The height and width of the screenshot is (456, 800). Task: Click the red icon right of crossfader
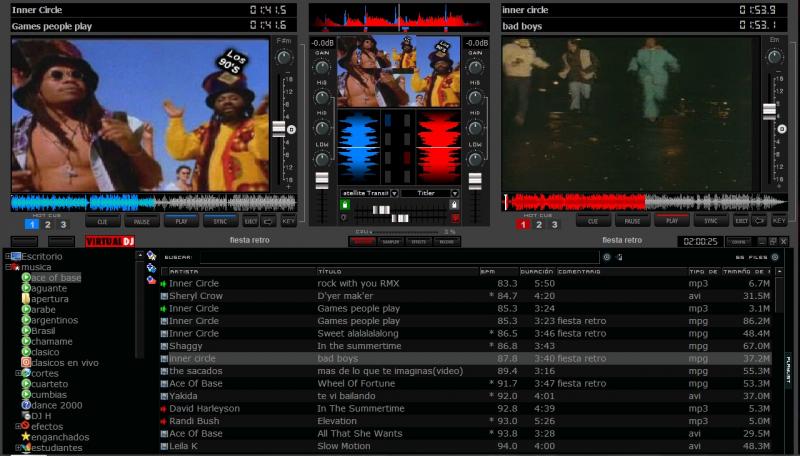455,218
